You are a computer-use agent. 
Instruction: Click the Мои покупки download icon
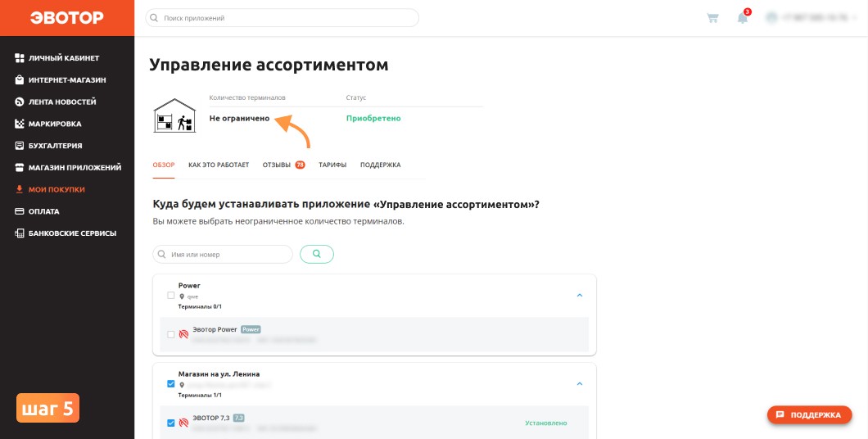[20, 189]
